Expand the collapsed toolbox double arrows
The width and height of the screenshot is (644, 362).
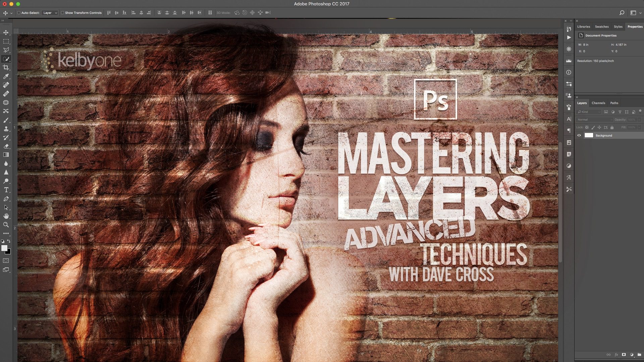click(3, 21)
